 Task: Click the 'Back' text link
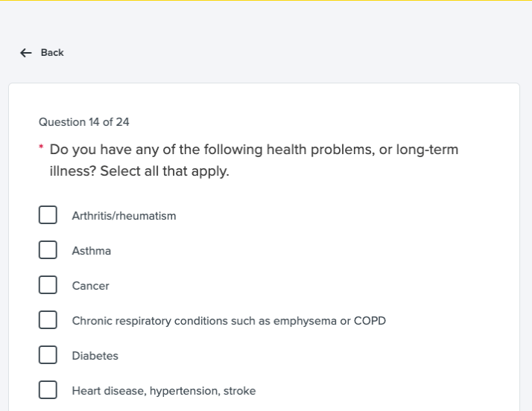coord(52,53)
